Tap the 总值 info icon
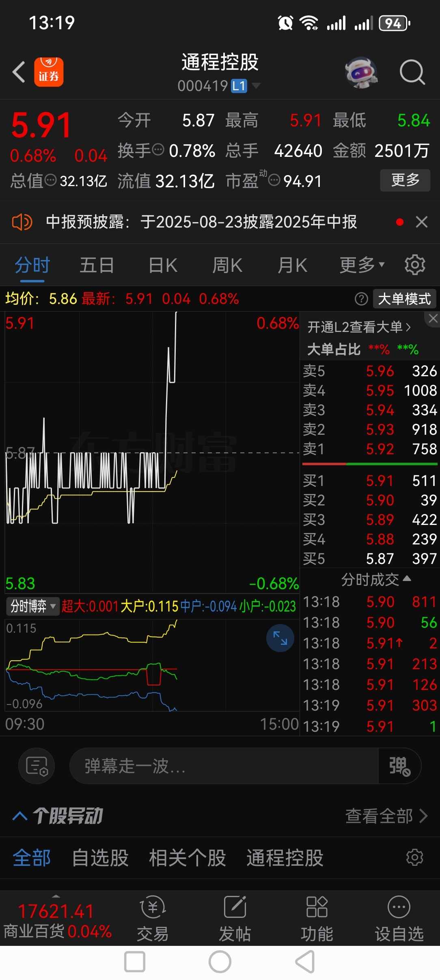 (50, 180)
